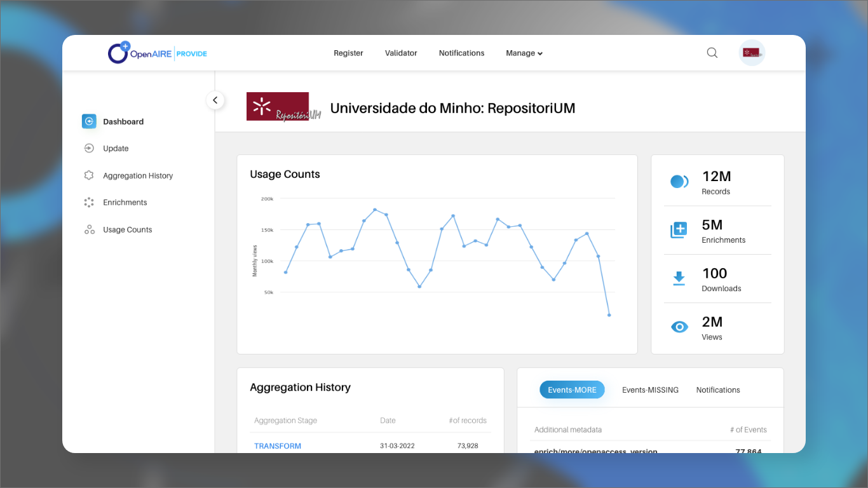Click the Validator menu item
Screen dimensions: 868x488
[x=401, y=53]
